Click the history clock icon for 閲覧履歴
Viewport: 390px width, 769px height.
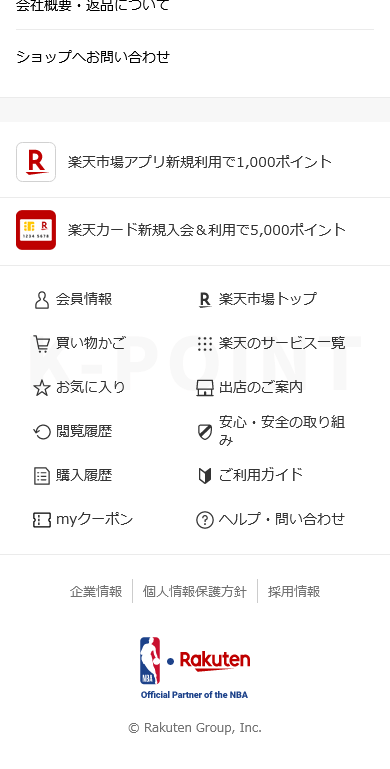point(42,432)
